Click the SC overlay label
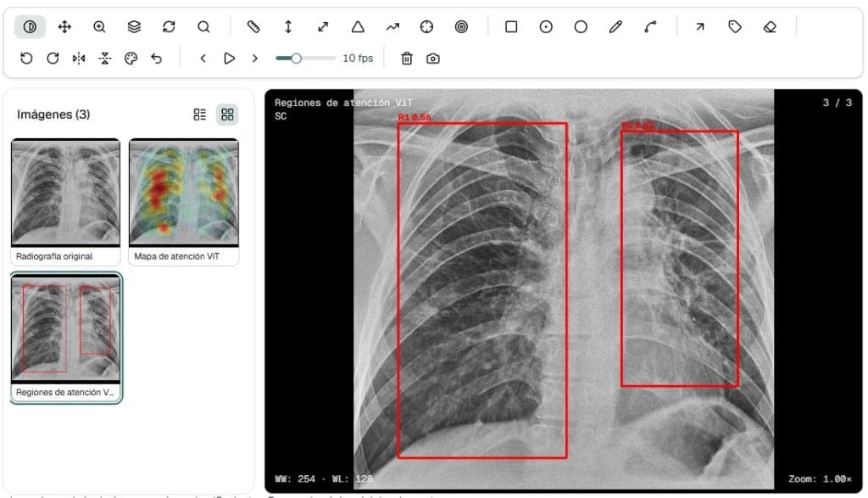 point(281,116)
